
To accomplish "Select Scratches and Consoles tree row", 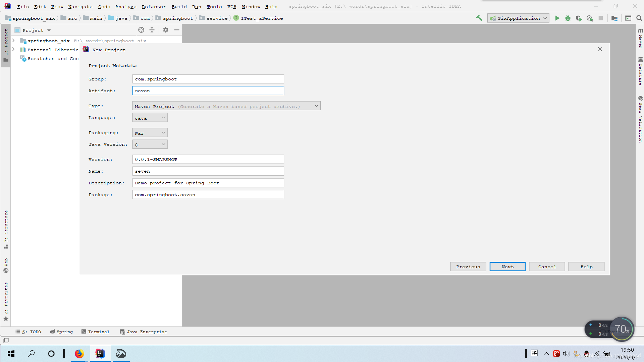I will 49,58.
